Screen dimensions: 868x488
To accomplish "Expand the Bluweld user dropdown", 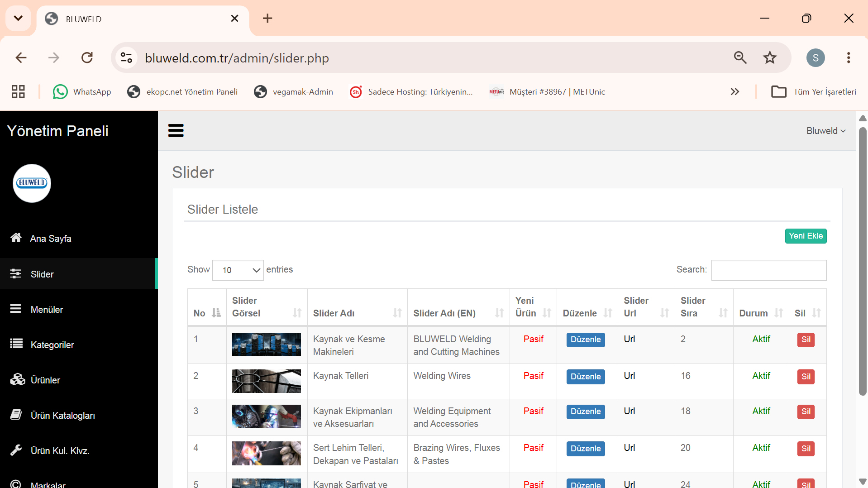I will [826, 131].
